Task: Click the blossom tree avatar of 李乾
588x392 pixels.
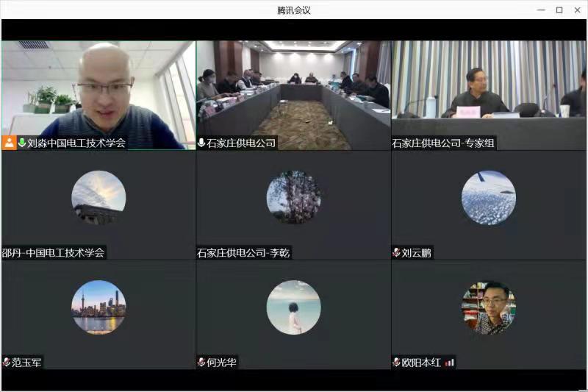Action: 293,197
